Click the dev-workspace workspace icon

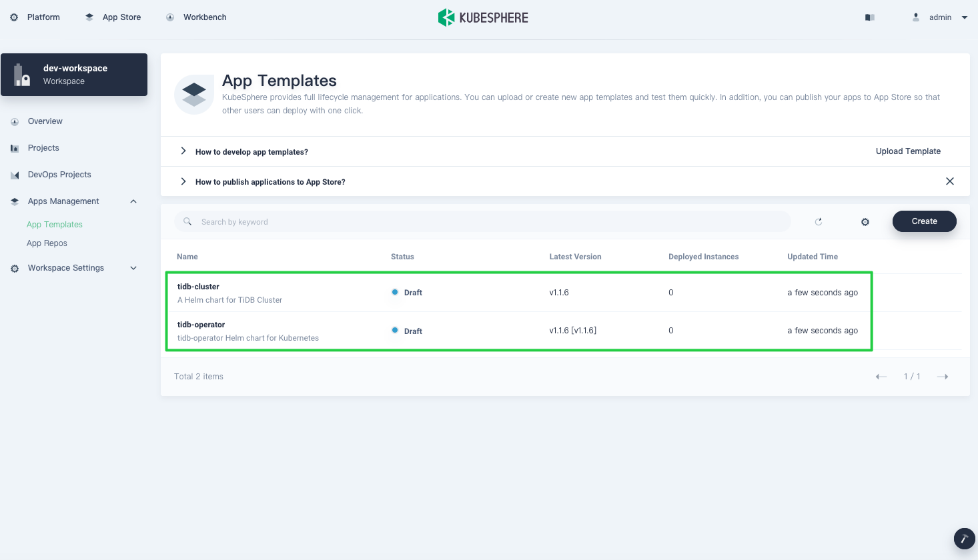(22, 75)
